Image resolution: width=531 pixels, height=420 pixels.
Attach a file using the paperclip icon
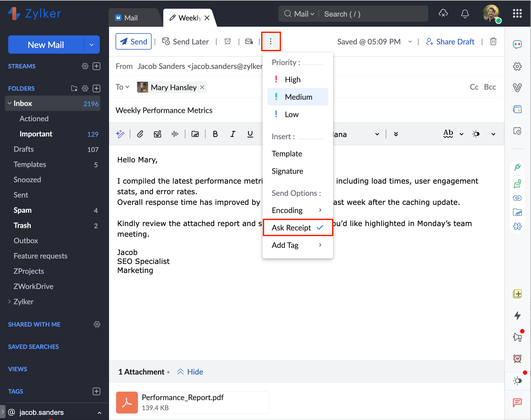[x=140, y=134]
